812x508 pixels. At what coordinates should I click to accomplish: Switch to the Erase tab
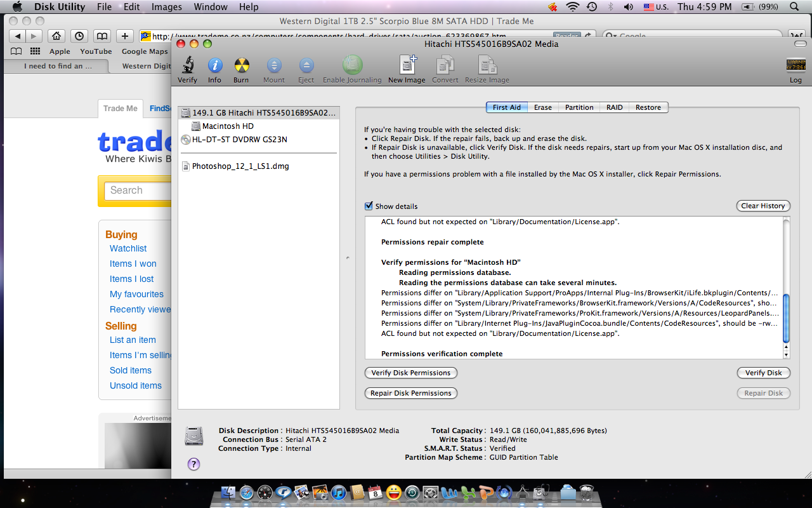(x=543, y=107)
